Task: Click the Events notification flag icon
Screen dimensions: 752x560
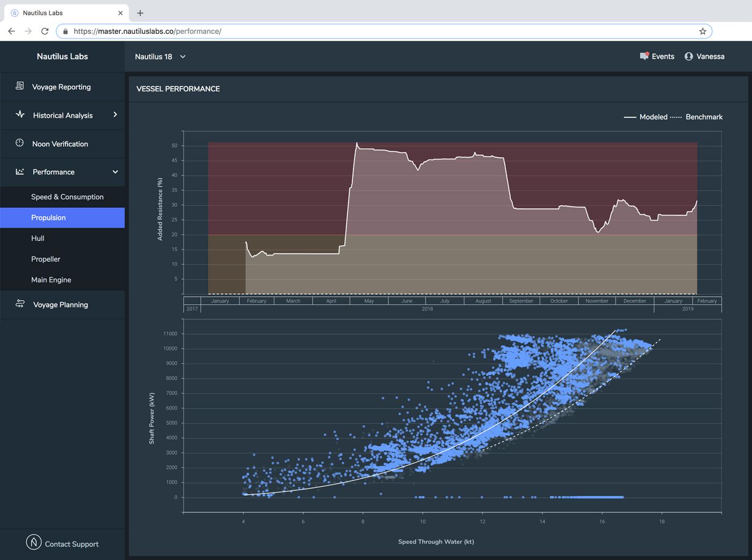Action: [645, 56]
